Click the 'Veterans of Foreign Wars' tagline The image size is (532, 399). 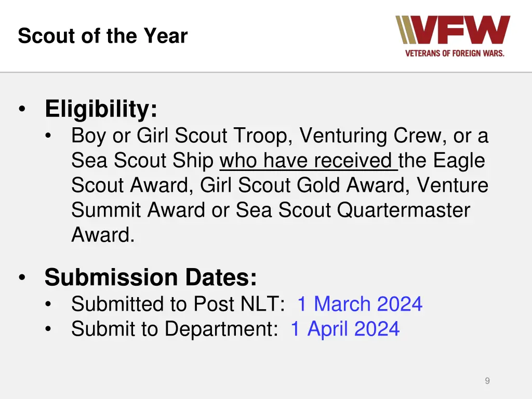pos(455,53)
